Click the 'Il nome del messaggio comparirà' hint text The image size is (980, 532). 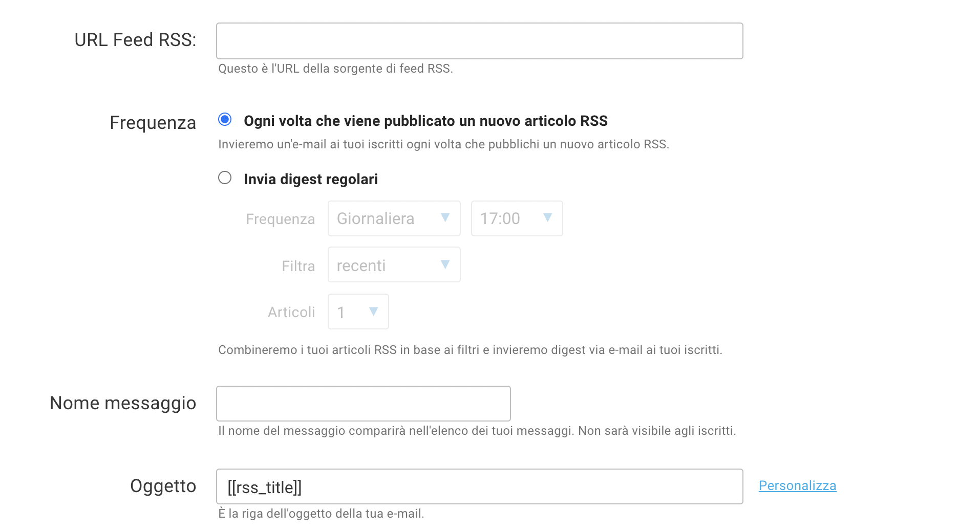click(x=477, y=431)
